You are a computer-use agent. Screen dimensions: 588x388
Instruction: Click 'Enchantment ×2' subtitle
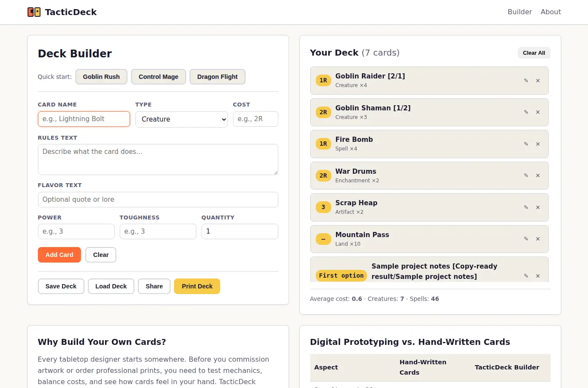[357, 181]
